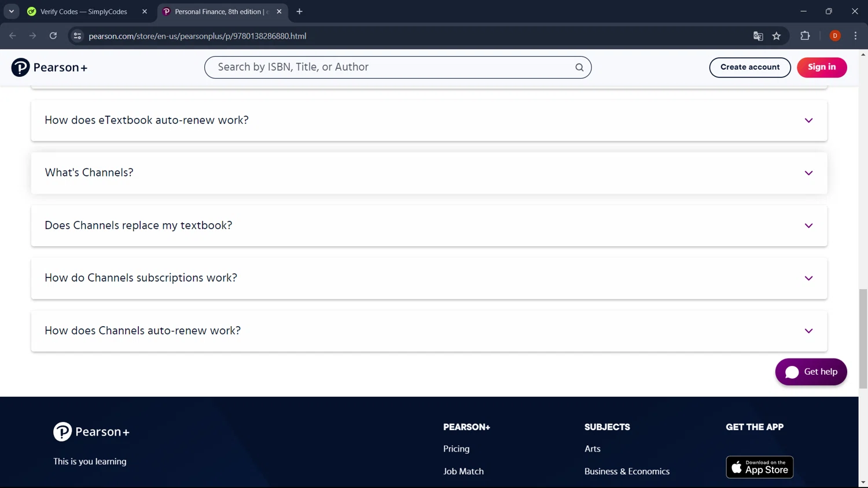
Task: Click the reload page icon
Action: point(53,36)
